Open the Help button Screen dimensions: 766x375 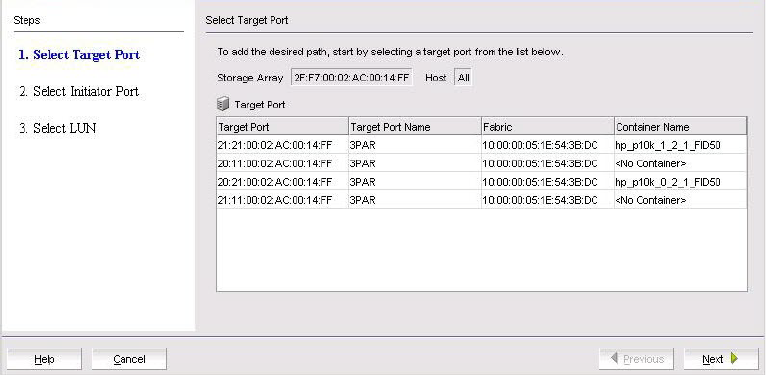pyautogui.click(x=44, y=359)
